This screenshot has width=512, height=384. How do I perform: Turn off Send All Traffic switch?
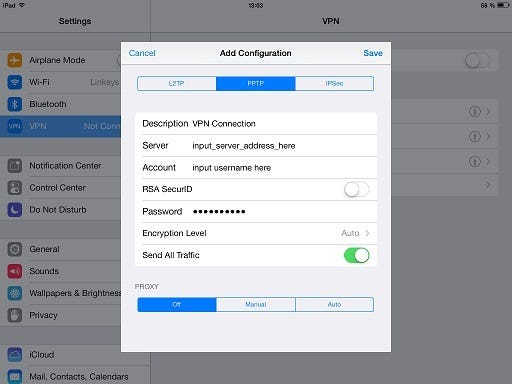pos(357,255)
